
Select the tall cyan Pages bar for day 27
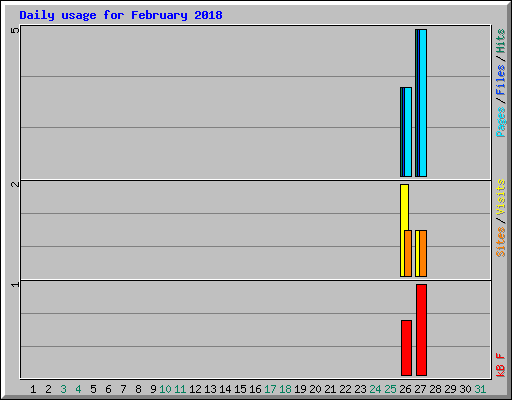[423, 103]
